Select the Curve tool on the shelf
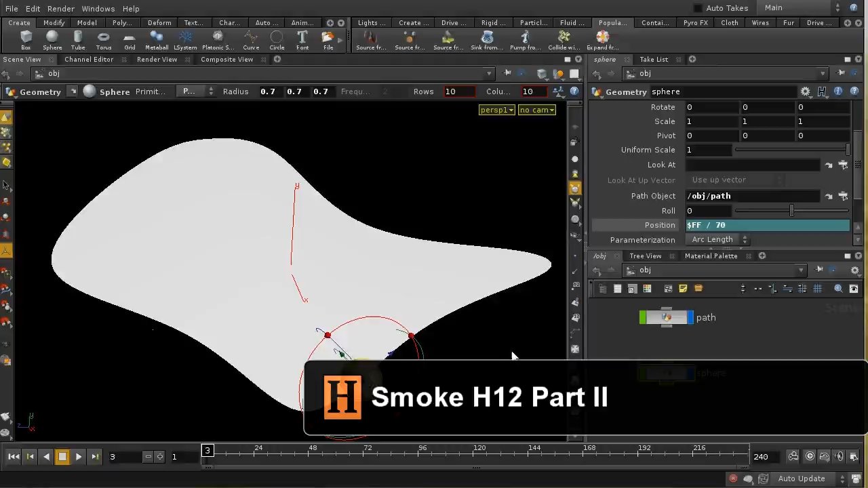Image resolution: width=868 pixels, height=488 pixels. point(250,39)
